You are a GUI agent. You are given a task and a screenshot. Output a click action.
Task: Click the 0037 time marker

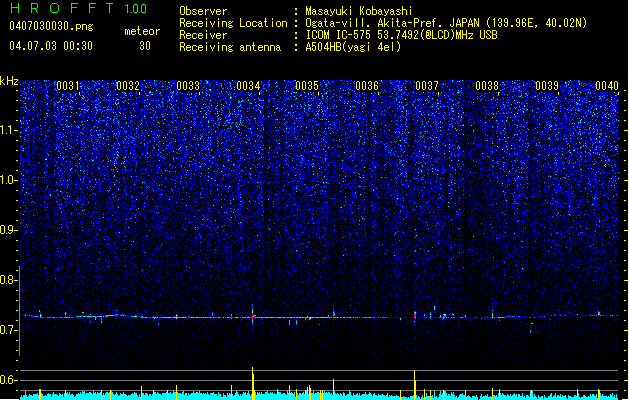click(427, 85)
